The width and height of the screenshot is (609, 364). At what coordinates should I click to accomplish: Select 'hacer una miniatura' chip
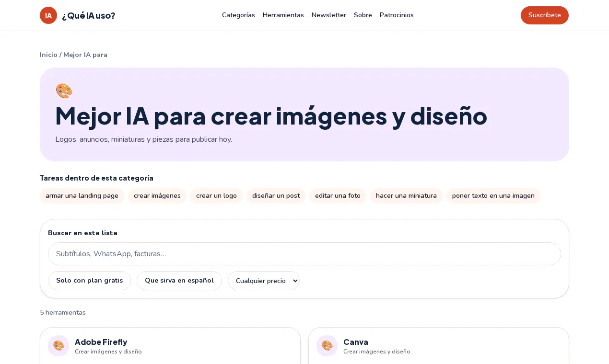click(406, 196)
